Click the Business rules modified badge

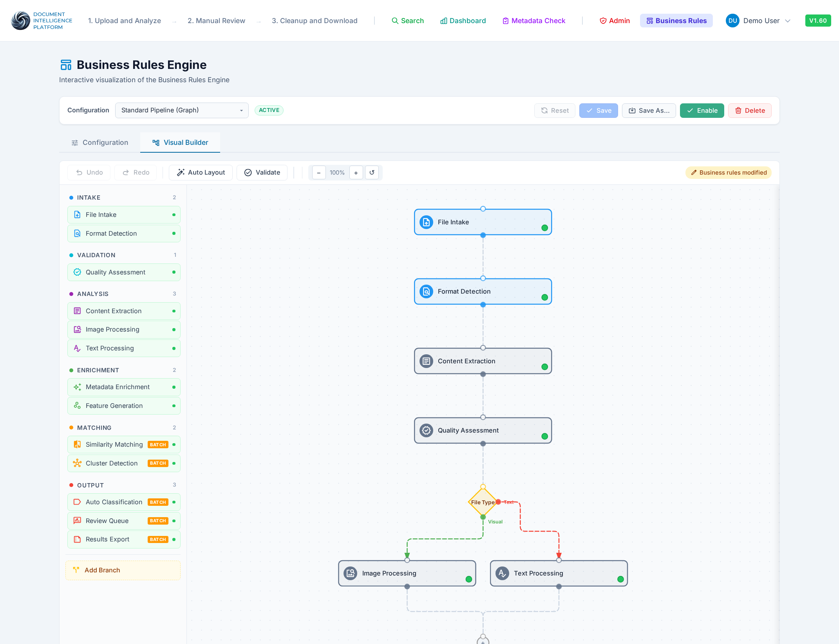[x=729, y=173]
